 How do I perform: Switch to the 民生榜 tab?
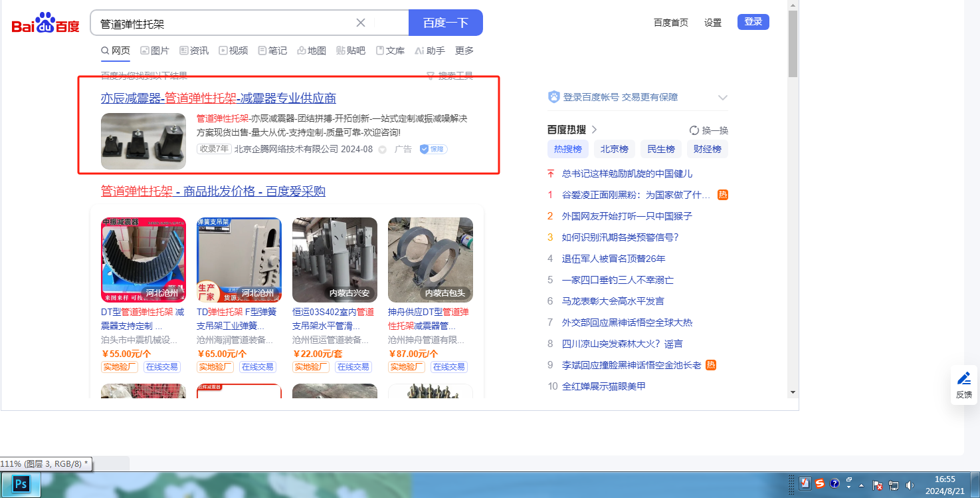click(x=661, y=149)
